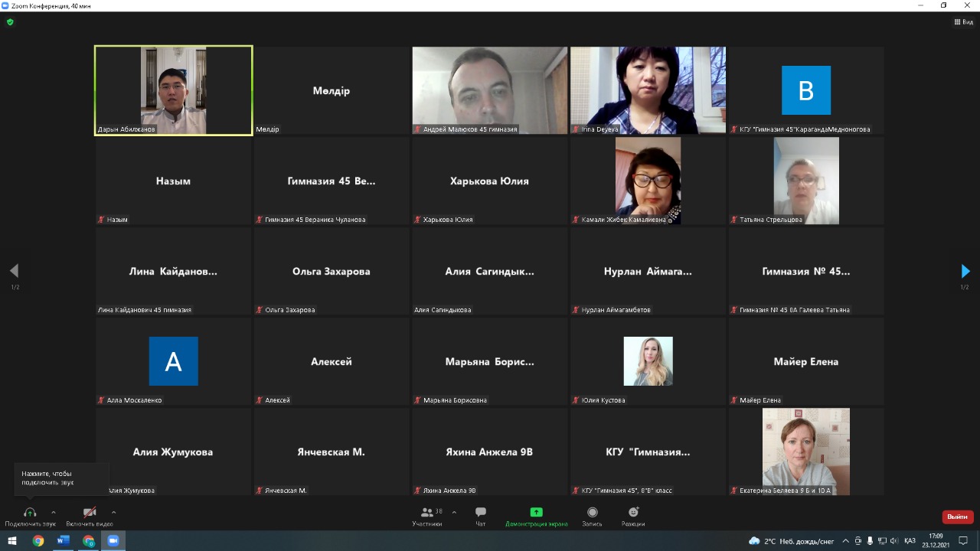This screenshot has height=551, width=980.
Task: Expand video options arrow next to camera
Action: point(114,512)
